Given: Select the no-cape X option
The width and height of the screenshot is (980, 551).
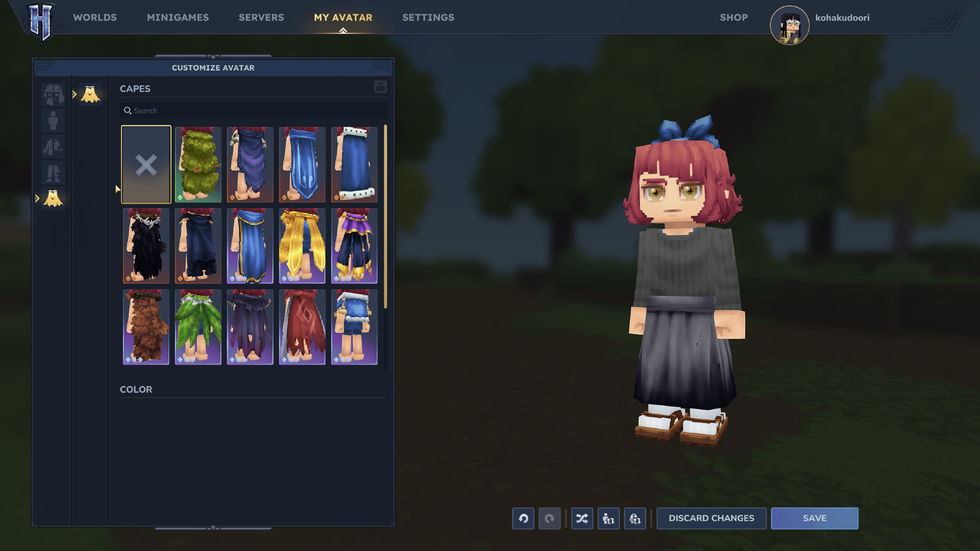Looking at the screenshot, I should tap(146, 165).
